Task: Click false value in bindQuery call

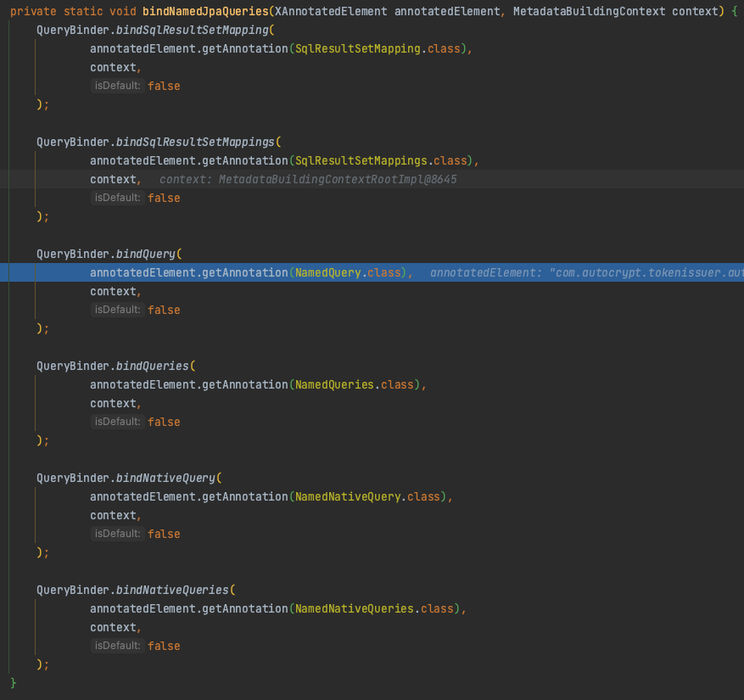Action: (164, 311)
